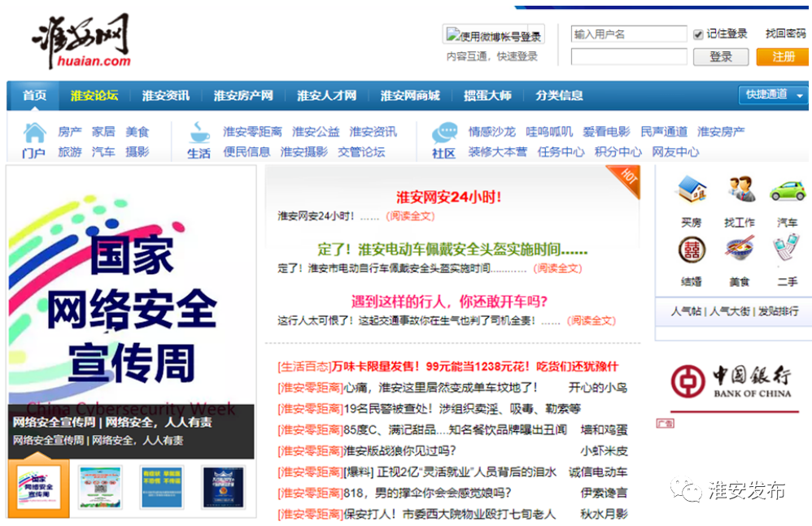Click the 汽车 green car icon
The height and width of the screenshot is (526, 812).
tap(787, 189)
